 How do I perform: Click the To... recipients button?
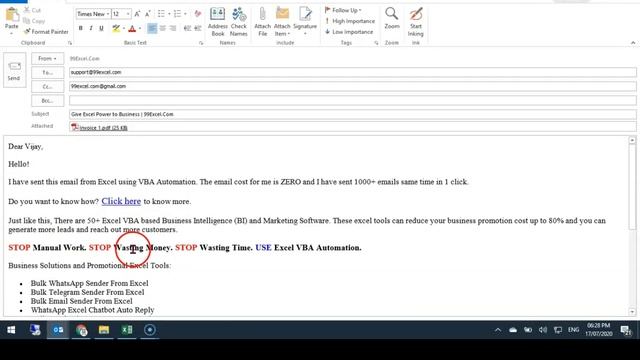(x=47, y=72)
